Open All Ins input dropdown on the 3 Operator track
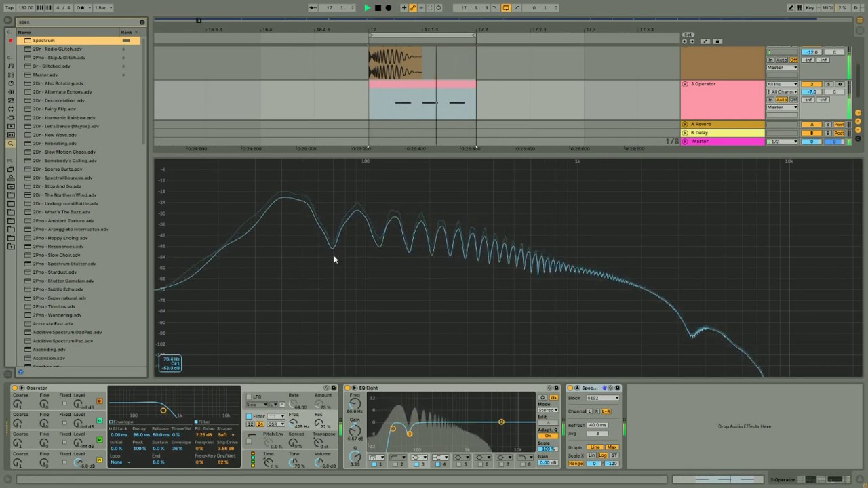The height and width of the screenshot is (488, 868). point(782,84)
